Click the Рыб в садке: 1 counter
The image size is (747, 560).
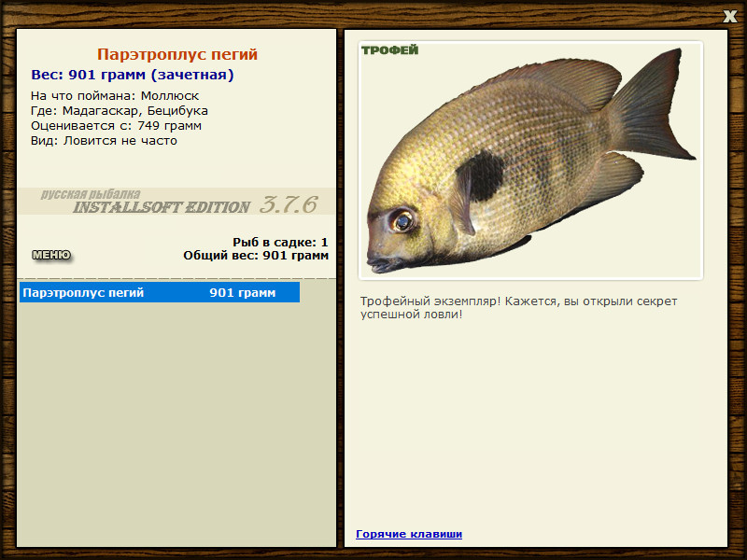pyautogui.click(x=280, y=243)
